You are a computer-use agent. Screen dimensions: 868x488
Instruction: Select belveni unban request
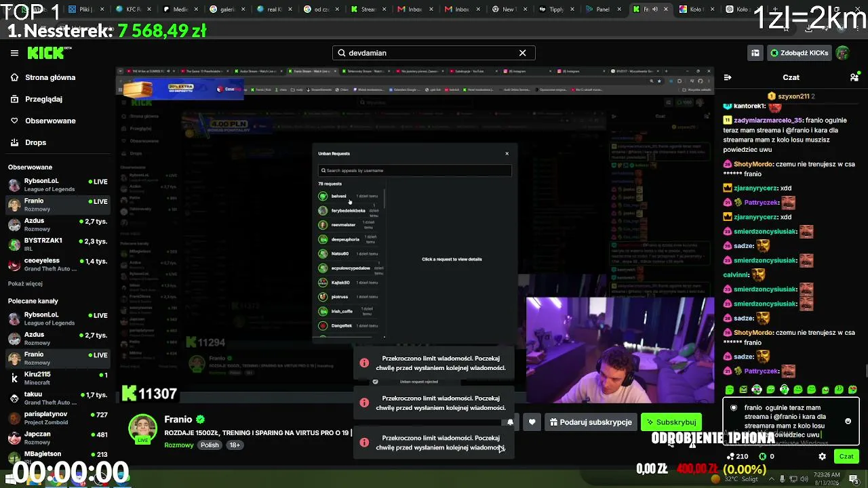click(350, 197)
